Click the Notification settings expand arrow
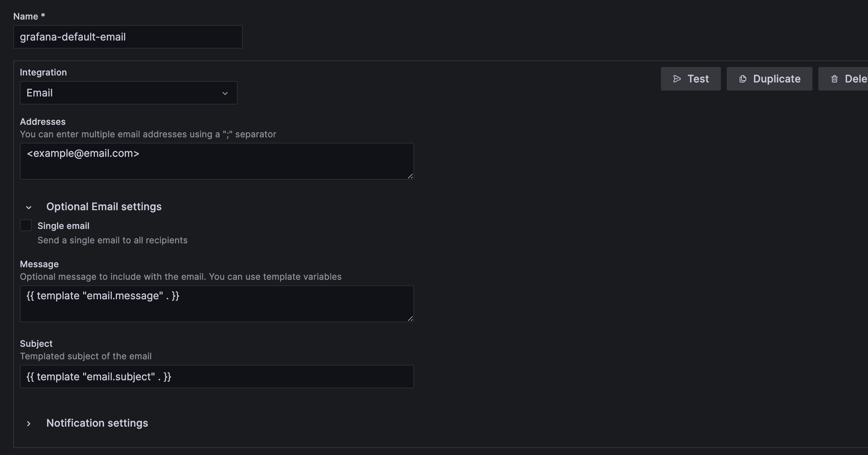Image resolution: width=868 pixels, height=455 pixels. [29, 424]
